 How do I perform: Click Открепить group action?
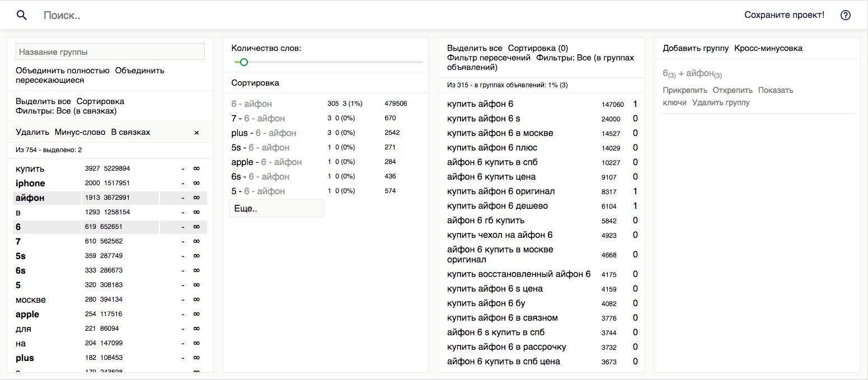coord(733,90)
